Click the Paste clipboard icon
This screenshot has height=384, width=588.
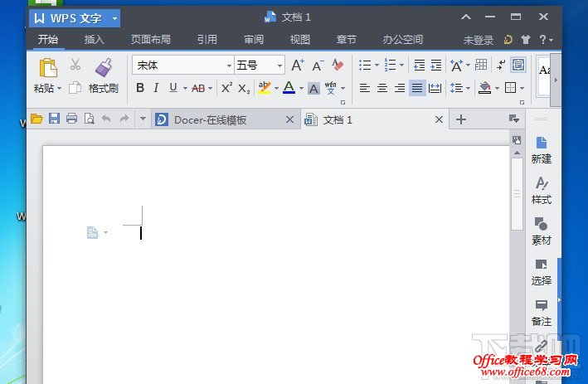(48, 68)
